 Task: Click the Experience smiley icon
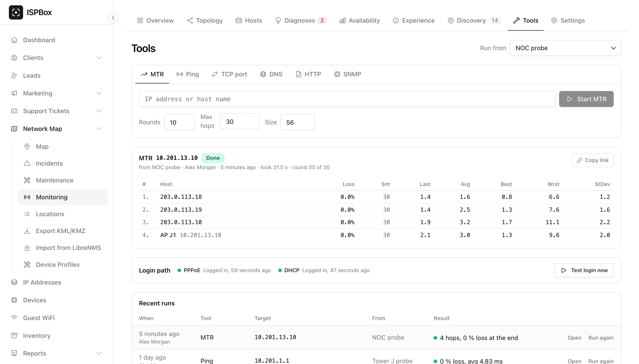point(396,21)
